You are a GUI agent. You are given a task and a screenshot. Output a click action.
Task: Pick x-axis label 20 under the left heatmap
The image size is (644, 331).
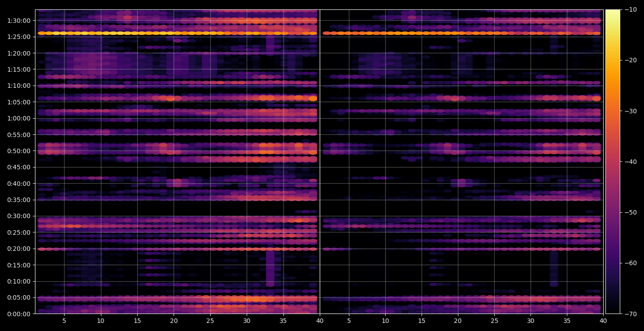[x=174, y=321]
